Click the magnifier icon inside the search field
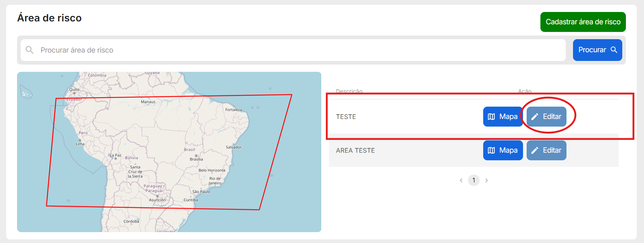Image resolution: width=644 pixels, height=243 pixels. pos(30,50)
